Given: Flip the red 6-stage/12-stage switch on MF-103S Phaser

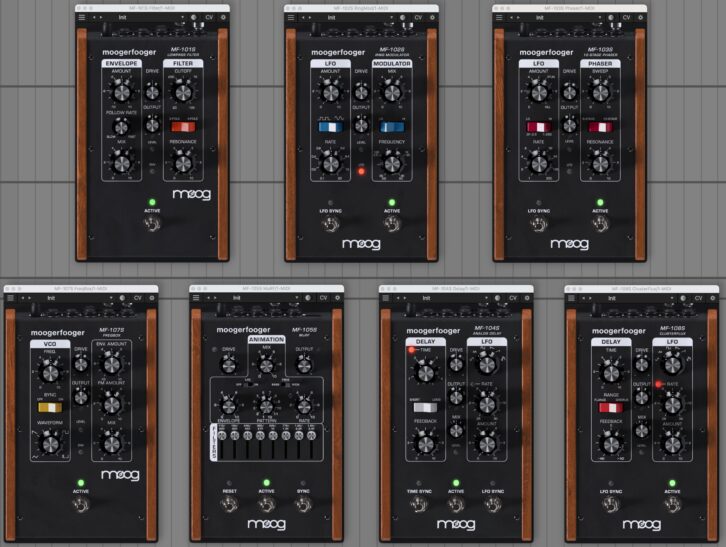Looking at the screenshot, I should [x=600, y=126].
